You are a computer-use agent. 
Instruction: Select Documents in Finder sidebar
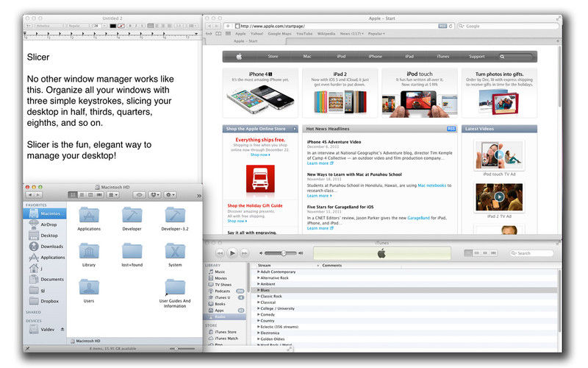coord(46,279)
